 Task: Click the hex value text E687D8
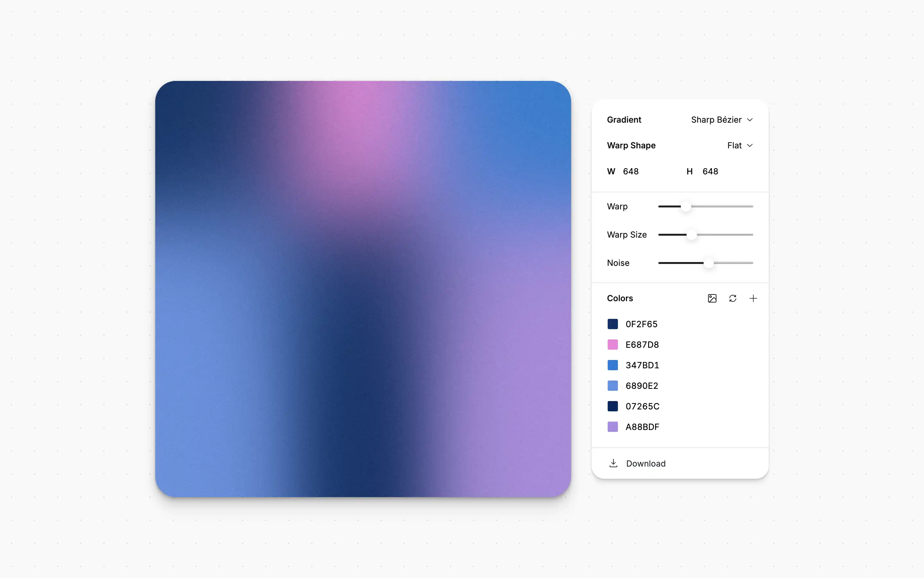(642, 345)
